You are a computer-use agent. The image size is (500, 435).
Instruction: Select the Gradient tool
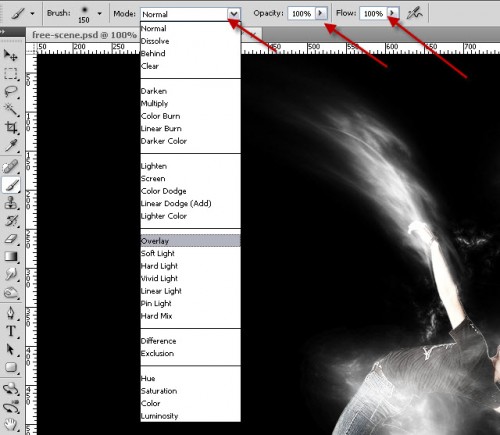[11, 257]
